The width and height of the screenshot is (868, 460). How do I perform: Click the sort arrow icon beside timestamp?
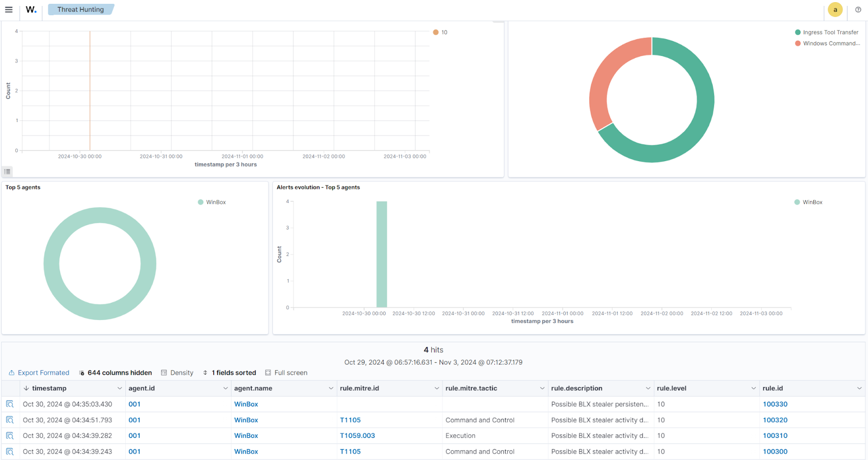coord(26,388)
